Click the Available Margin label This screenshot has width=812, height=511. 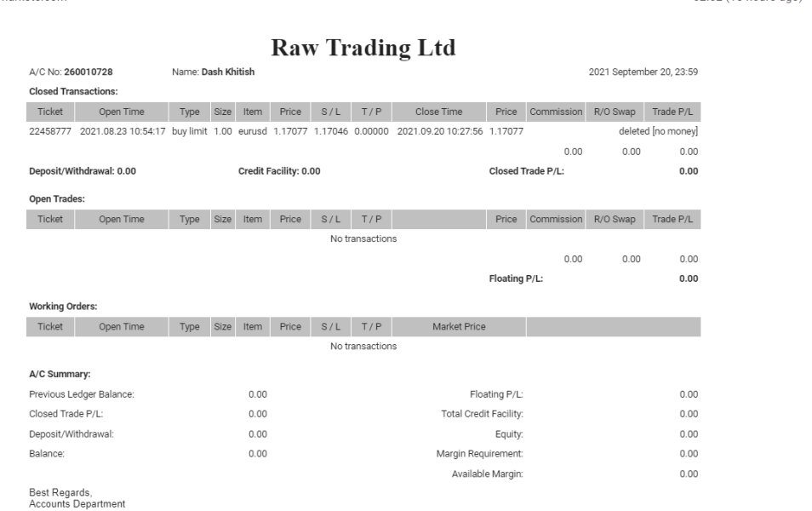point(488,474)
